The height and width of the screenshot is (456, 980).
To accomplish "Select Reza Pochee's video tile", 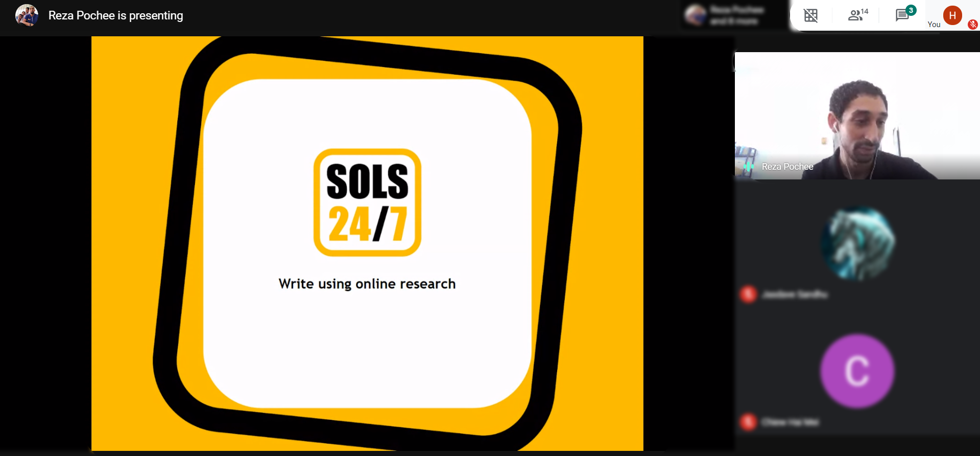I will pyautogui.click(x=857, y=116).
